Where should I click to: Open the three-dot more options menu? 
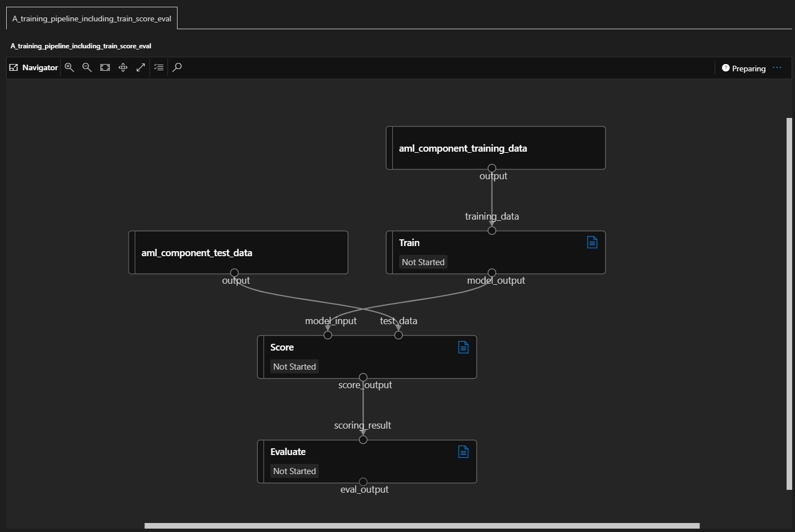[x=777, y=68]
